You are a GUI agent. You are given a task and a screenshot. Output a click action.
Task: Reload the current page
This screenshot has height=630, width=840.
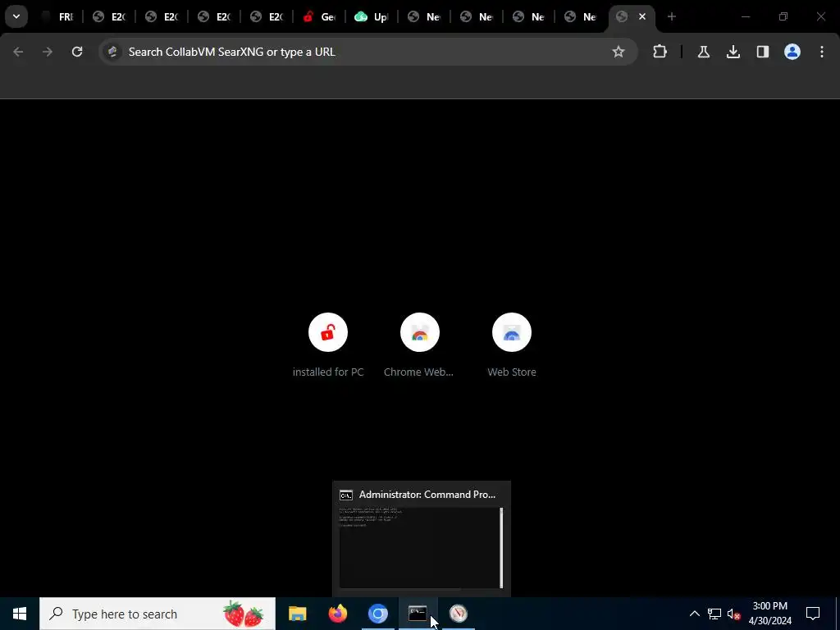tap(77, 52)
